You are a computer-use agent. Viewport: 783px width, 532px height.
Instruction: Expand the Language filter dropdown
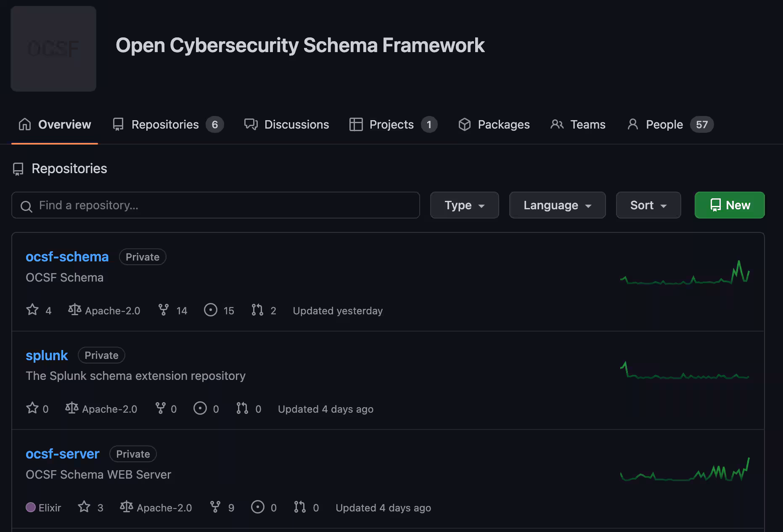click(x=557, y=205)
